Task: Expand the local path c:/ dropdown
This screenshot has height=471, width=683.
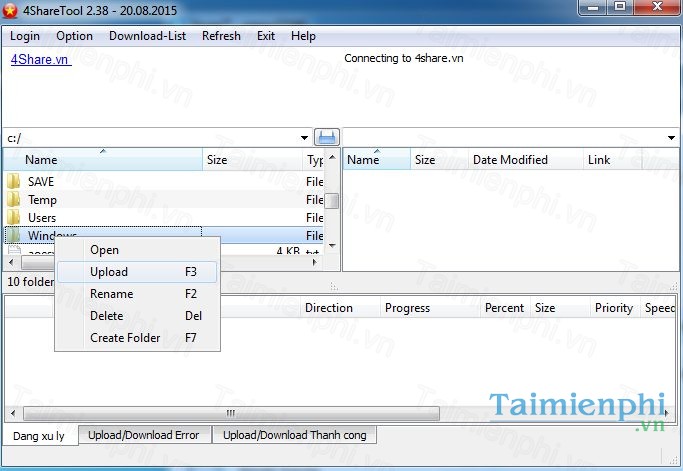Action: (304, 138)
